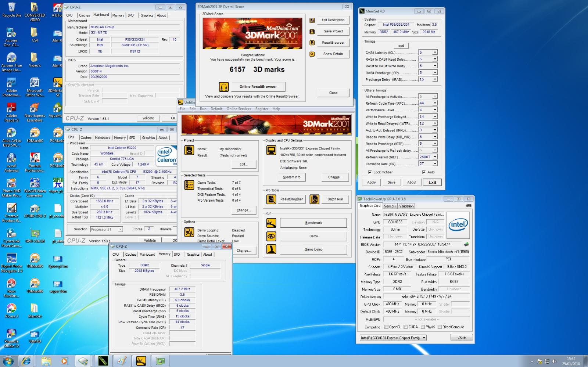Click the Windows Start orb
The width and height of the screenshot is (588, 367).
[7, 361]
